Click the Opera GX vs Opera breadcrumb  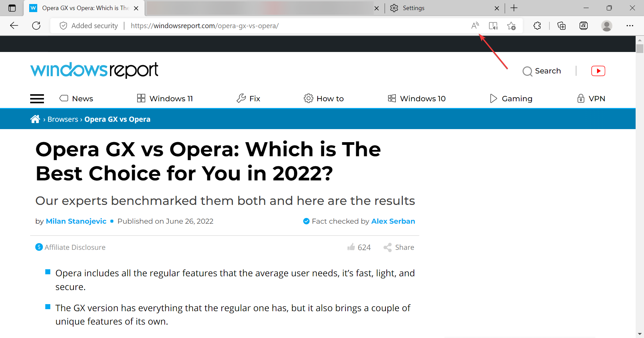(117, 119)
